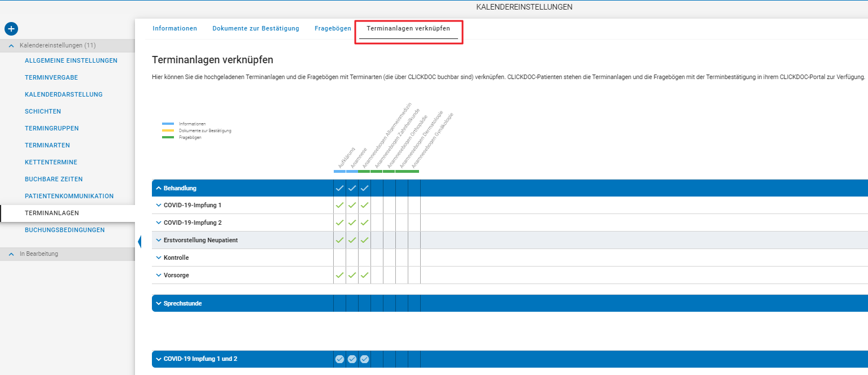Click the blue plus add button

(11, 29)
